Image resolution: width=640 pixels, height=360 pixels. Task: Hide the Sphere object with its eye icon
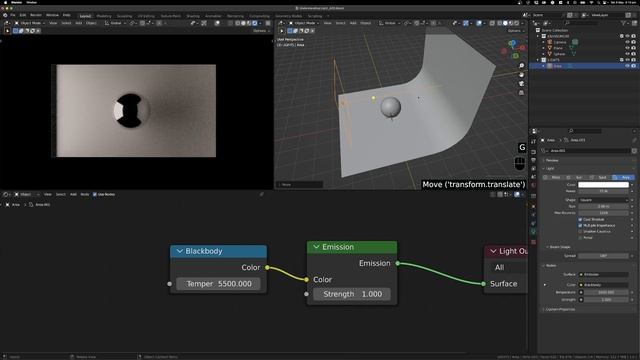tap(627, 54)
